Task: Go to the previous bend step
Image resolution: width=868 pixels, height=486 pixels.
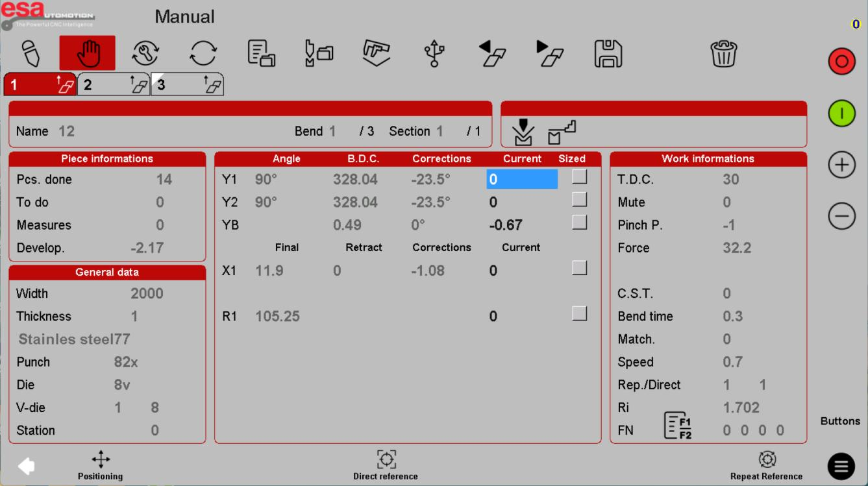Action: point(492,53)
